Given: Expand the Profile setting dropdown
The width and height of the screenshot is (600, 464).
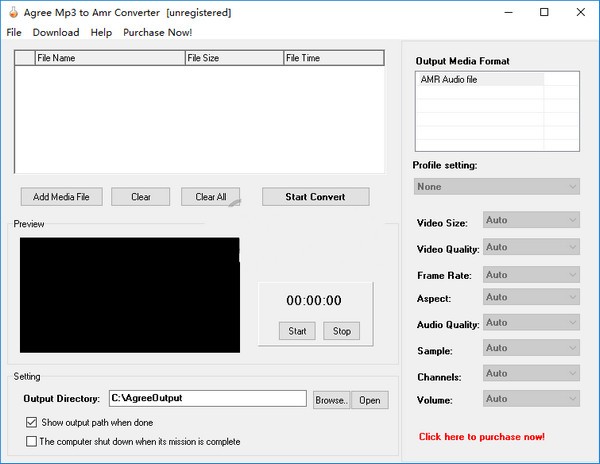Looking at the screenshot, I should click(x=496, y=187).
